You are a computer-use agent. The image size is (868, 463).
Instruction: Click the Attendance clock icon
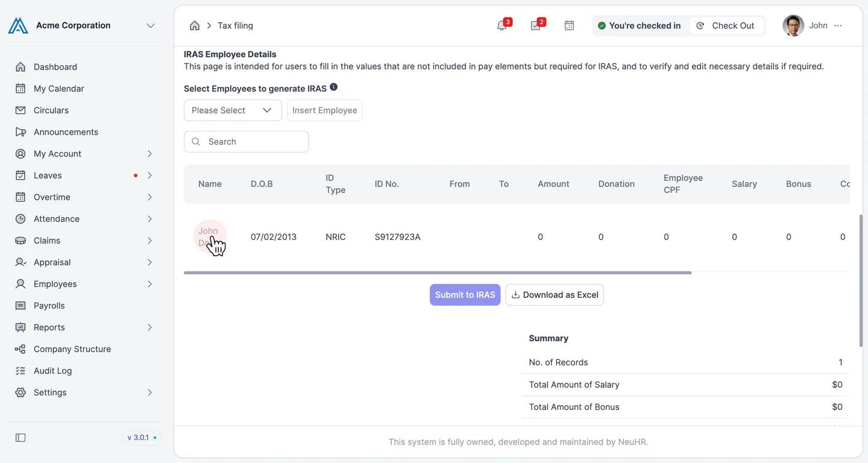20,219
